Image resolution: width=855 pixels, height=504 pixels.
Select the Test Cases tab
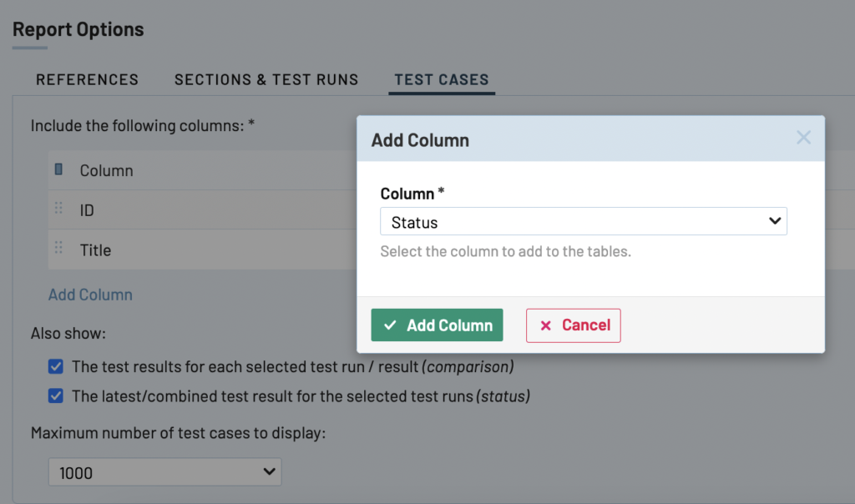[x=442, y=80]
